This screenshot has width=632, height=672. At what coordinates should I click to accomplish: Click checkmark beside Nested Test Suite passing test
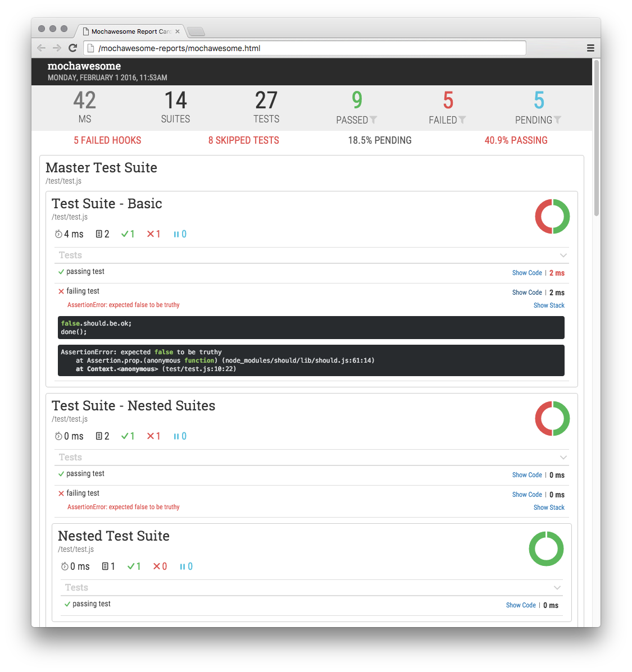[x=67, y=604]
